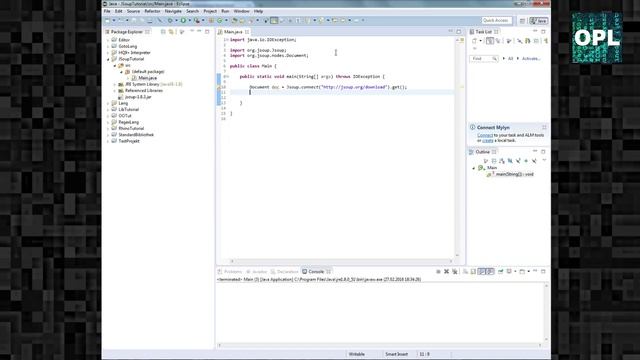Expand the Main.java tree node
Image resolution: width=640 pixels, height=360 pixels.
point(128,78)
